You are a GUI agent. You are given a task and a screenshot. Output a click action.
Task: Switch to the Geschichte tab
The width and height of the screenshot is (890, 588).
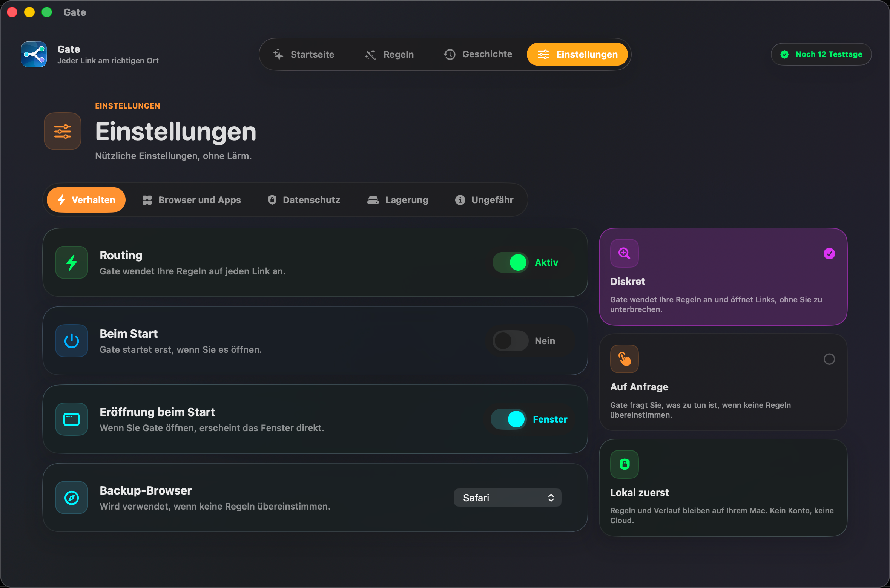point(478,54)
